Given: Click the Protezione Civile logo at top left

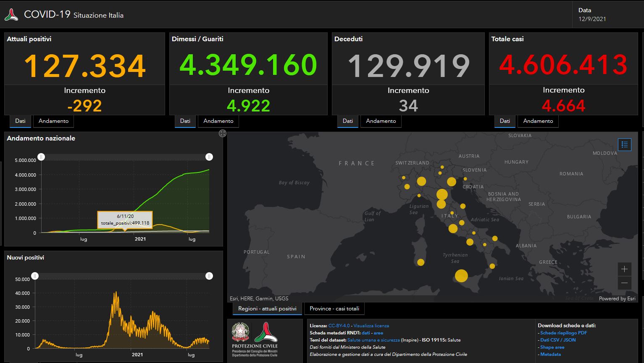Looking at the screenshot, I should [x=11, y=15].
